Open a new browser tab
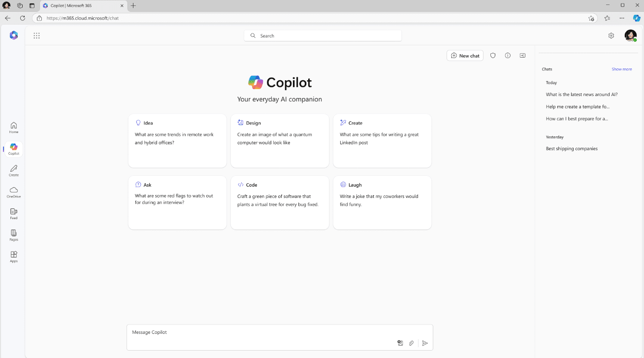Viewport: 644px width, 358px height. [x=133, y=5]
